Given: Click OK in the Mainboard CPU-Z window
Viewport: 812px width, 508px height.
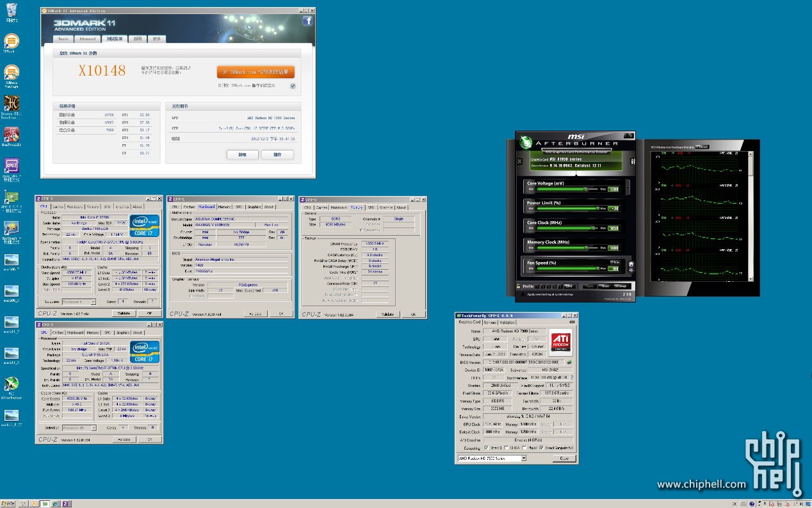Looking at the screenshot, I should pyautogui.click(x=281, y=314).
